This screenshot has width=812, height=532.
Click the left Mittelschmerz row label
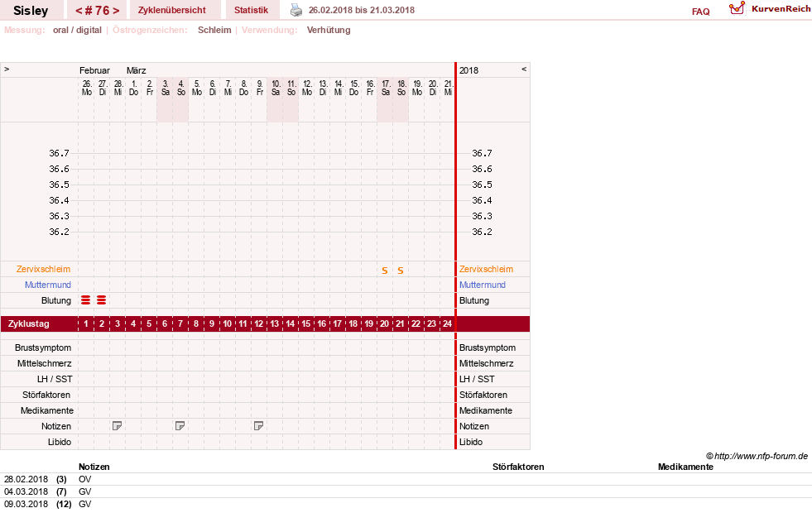(44, 363)
